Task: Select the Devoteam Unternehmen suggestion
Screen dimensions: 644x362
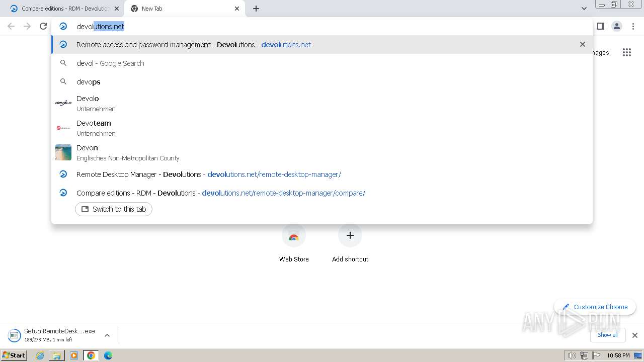Action: [322, 128]
